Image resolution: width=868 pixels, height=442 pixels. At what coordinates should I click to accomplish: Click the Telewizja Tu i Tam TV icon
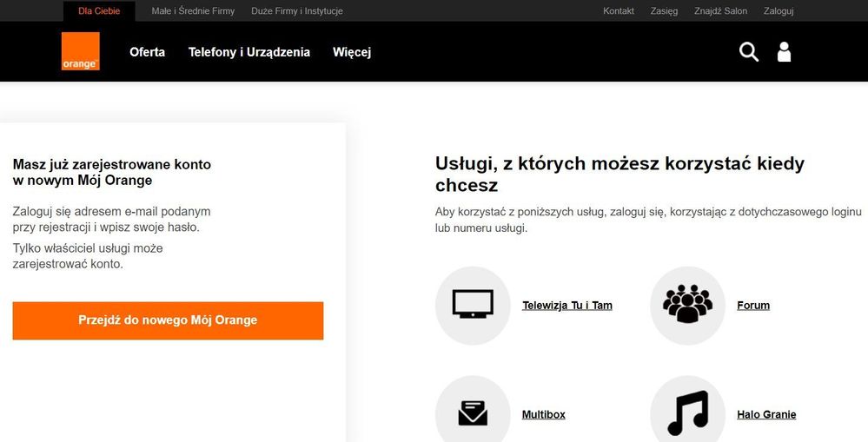472,306
